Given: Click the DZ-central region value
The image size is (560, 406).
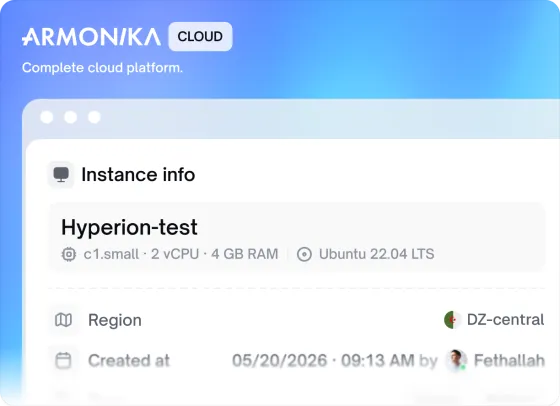Looking at the screenshot, I should pyautogui.click(x=505, y=320).
